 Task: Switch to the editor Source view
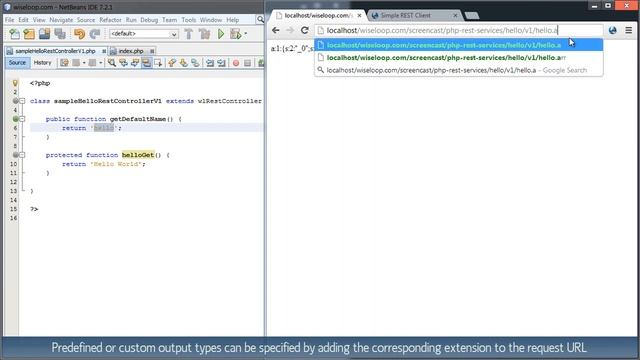pos(17,62)
